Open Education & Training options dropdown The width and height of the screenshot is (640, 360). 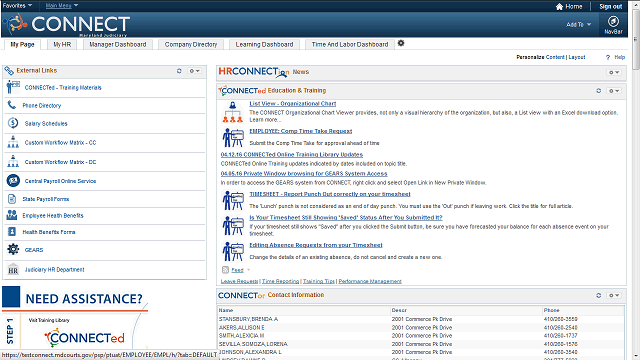(x=614, y=91)
